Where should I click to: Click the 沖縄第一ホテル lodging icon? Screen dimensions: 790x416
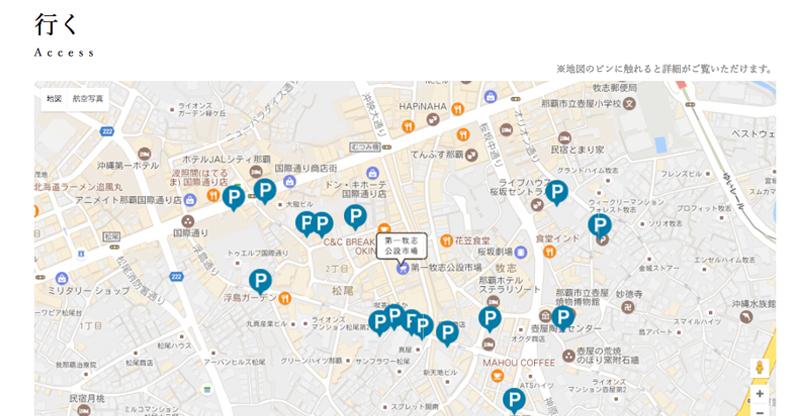click(x=144, y=154)
